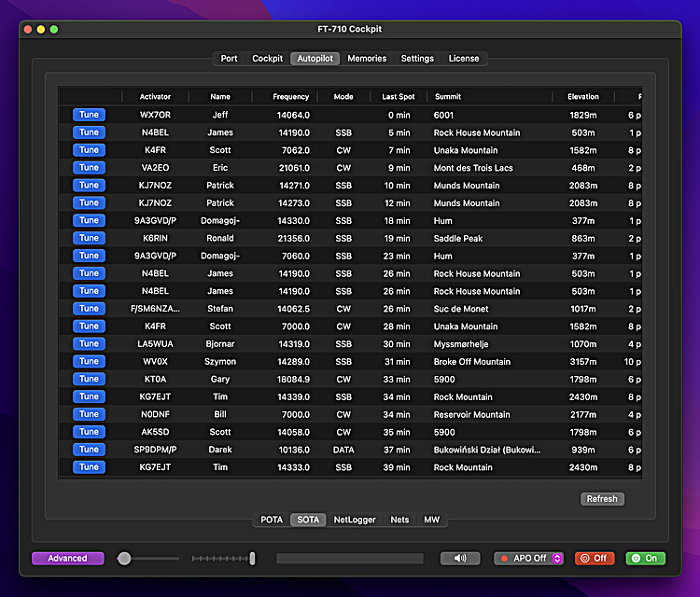
Task: Refresh the SOTA spot list
Action: 602,499
